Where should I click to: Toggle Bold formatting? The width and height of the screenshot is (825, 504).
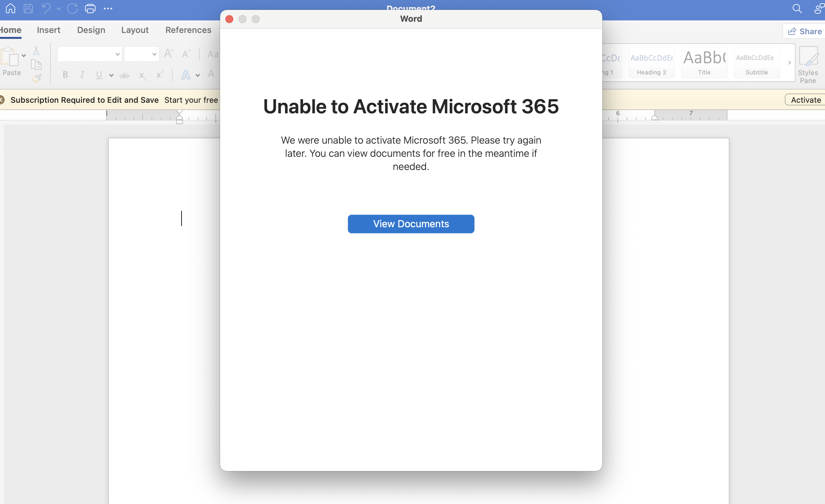click(x=65, y=75)
